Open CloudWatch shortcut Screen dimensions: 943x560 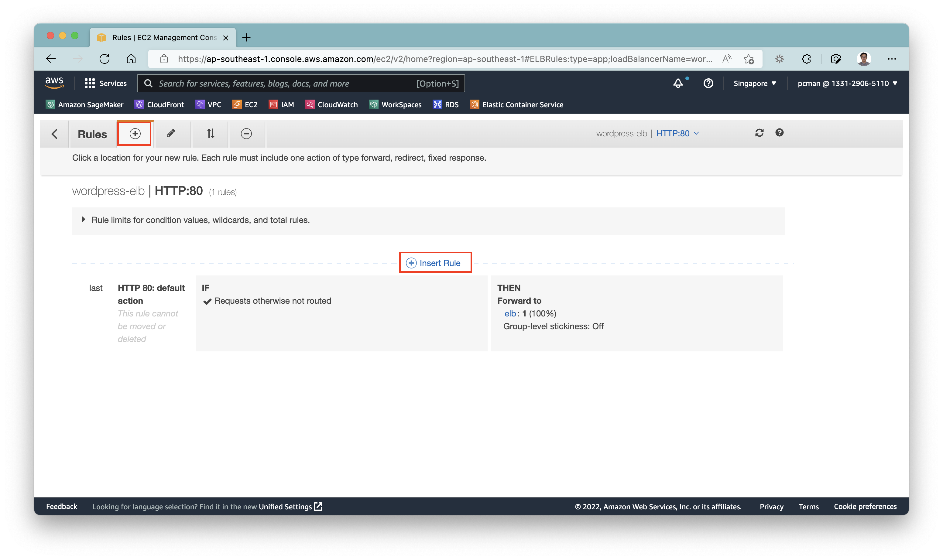pos(331,104)
